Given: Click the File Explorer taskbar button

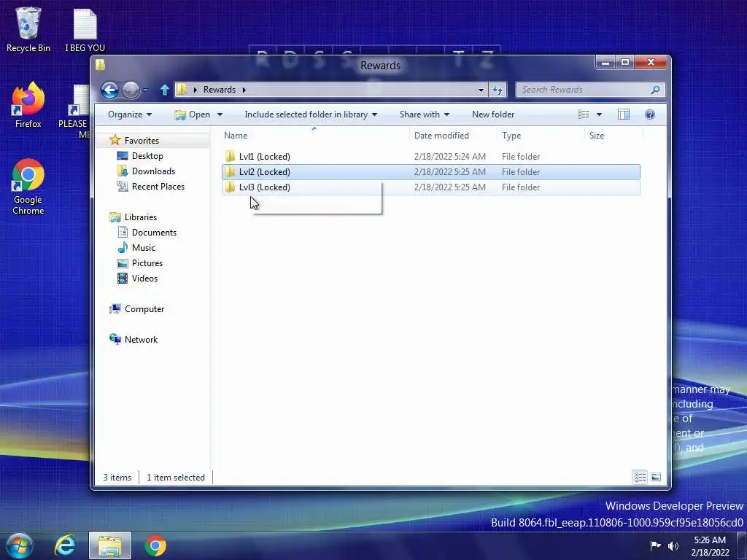Looking at the screenshot, I should [x=110, y=545].
